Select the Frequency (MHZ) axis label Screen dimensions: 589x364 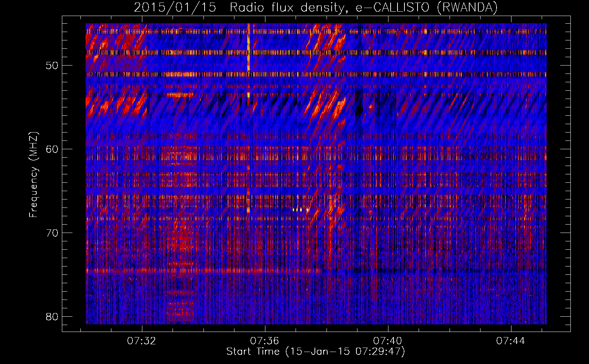(33, 175)
